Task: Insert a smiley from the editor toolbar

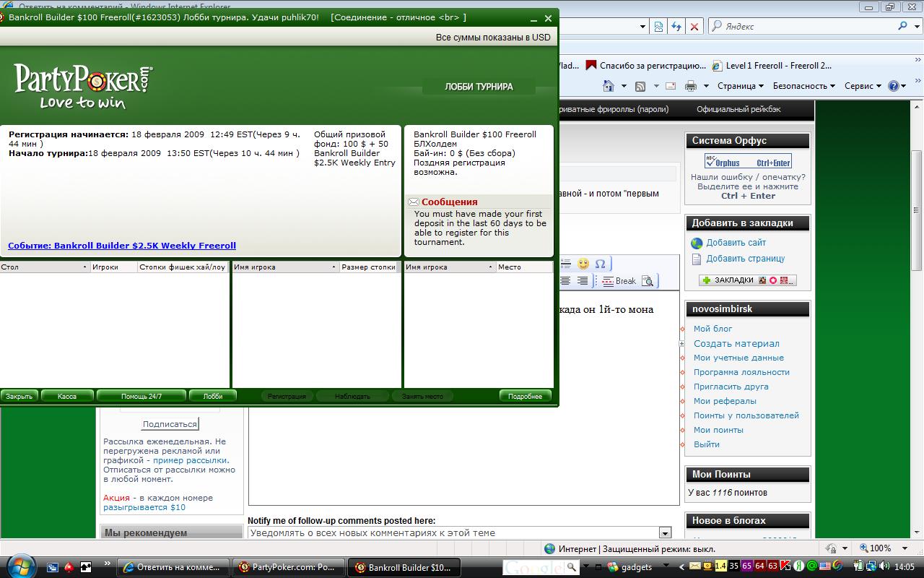Action: coord(583,264)
